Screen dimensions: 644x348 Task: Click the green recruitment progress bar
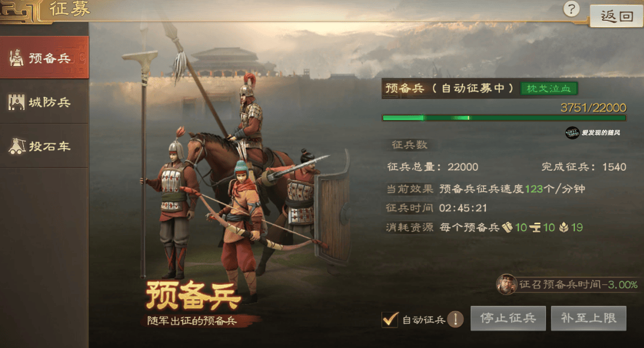(x=504, y=118)
